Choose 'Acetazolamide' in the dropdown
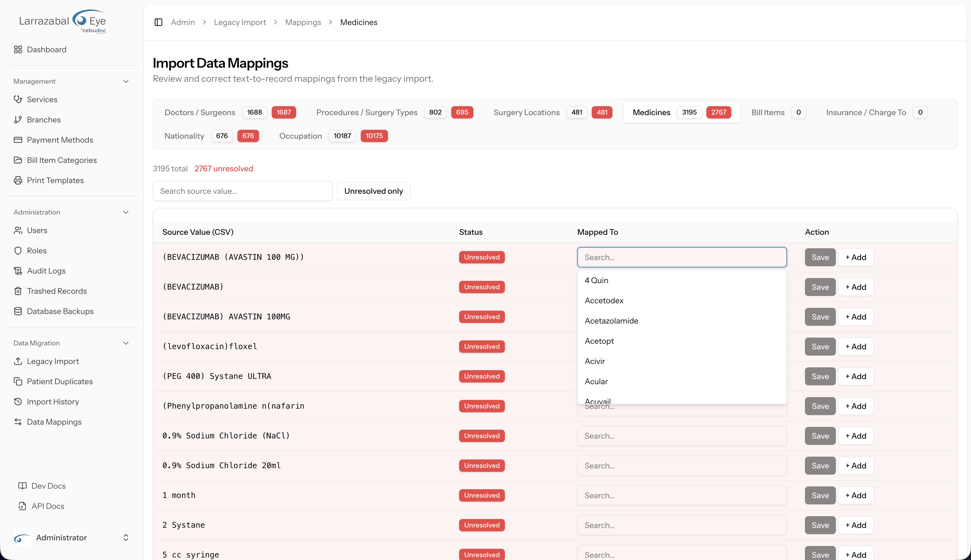This screenshot has width=971, height=560. (682, 321)
